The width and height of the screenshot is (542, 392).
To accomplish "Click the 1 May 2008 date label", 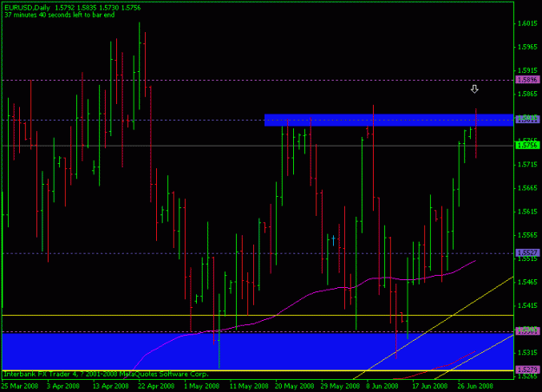I will pos(201,386).
